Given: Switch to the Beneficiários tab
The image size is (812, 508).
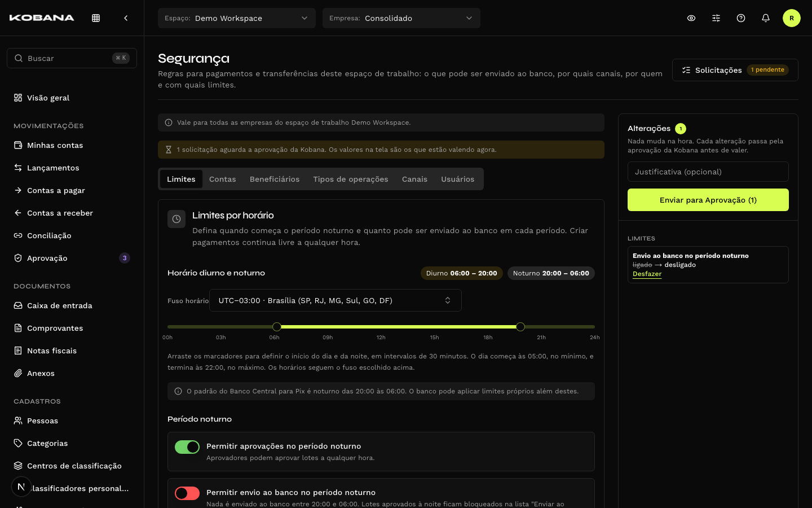Looking at the screenshot, I should click(275, 179).
